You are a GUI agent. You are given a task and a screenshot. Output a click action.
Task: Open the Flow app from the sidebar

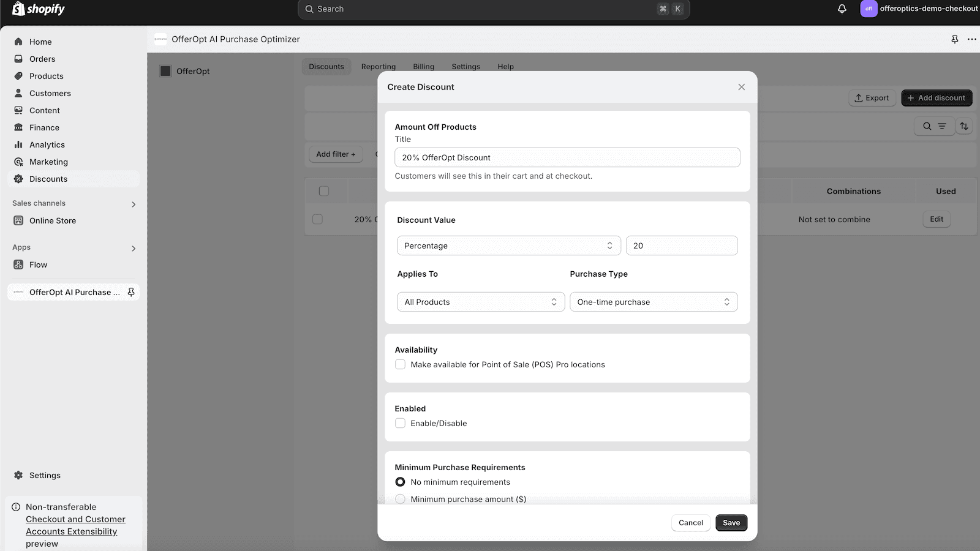point(39,264)
